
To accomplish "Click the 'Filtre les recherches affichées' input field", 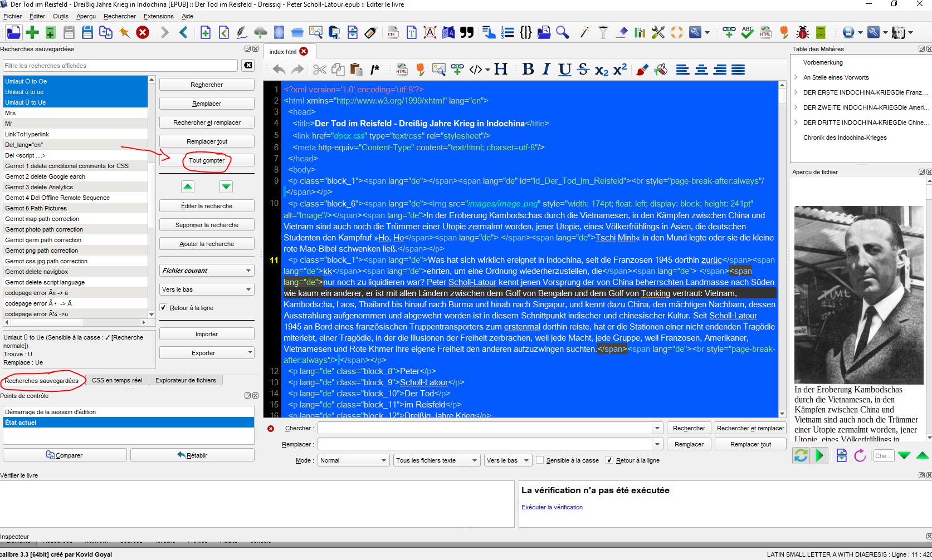I will (x=120, y=66).
